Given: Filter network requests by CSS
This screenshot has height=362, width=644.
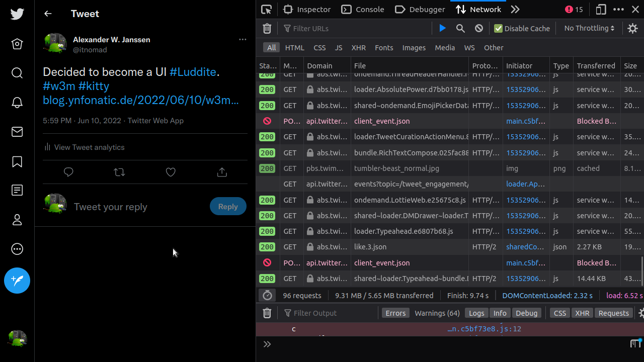Looking at the screenshot, I should click(x=319, y=48).
